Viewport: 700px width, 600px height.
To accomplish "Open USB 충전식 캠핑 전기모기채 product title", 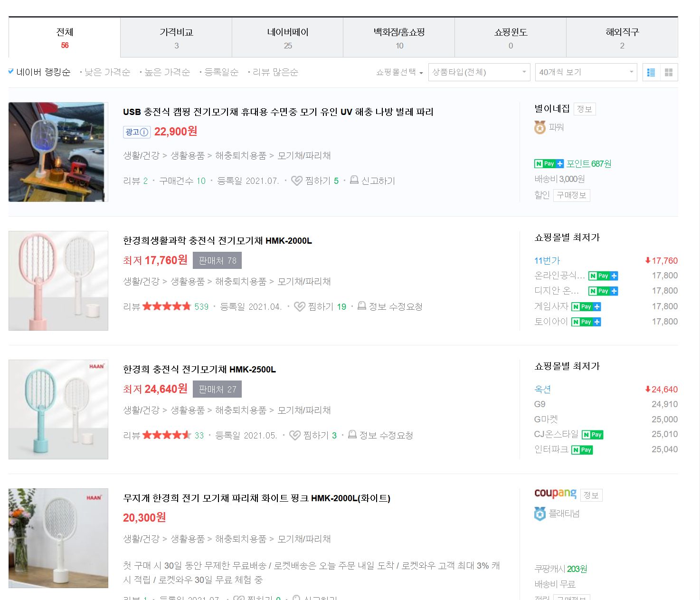I will (278, 112).
